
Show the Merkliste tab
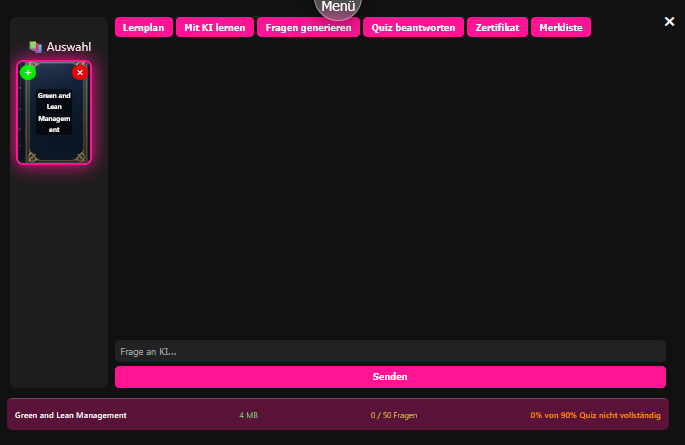point(561,28)
